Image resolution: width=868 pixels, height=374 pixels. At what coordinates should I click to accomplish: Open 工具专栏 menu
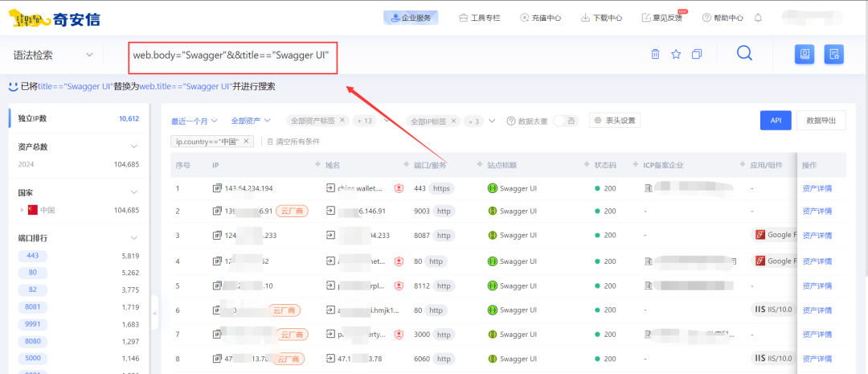tap(479, 18)
